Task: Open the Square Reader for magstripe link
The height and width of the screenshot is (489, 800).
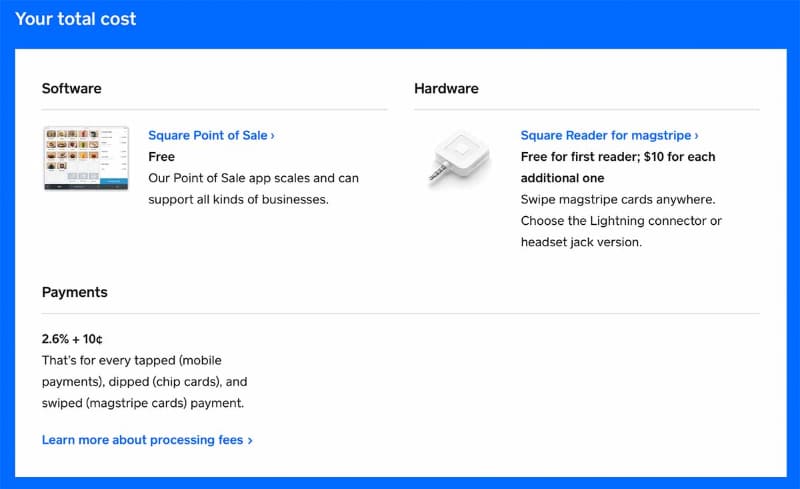Action: point(606,135)
